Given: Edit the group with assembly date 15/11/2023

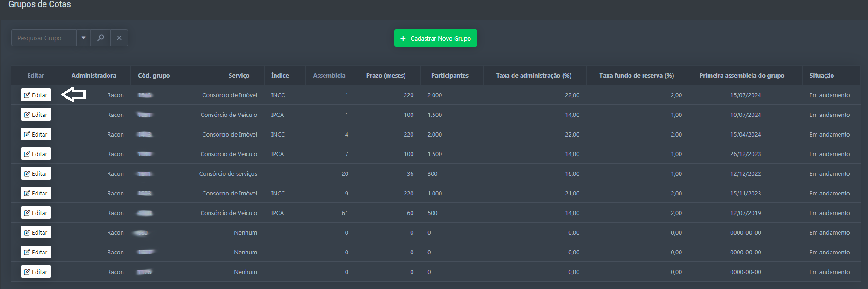Looking at the screenshot, I should [36, 193].
